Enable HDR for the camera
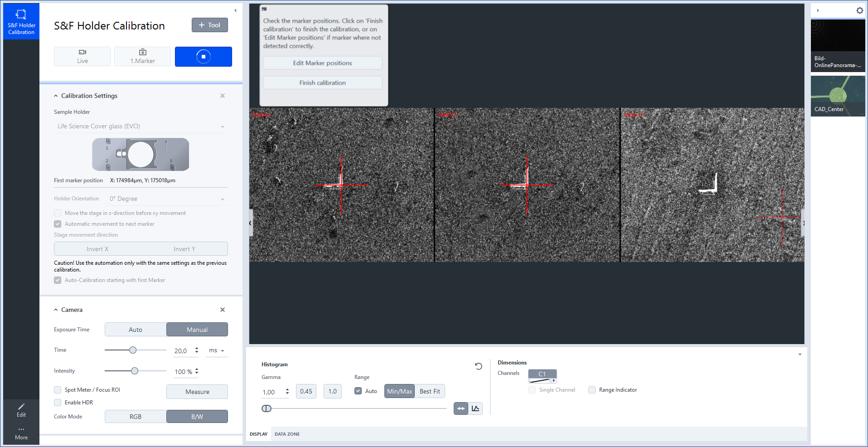The height and width of the screenshot is (447, 868). tap(58, 402)
